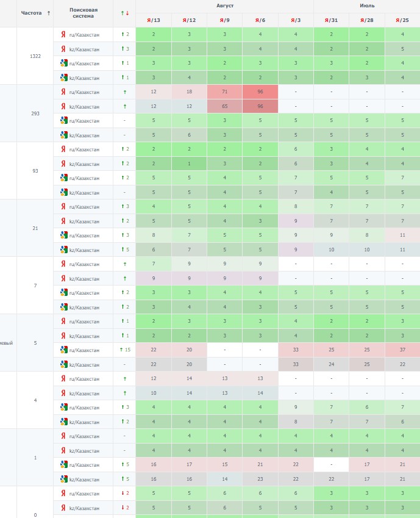420x518 pixels.
Task: Click the ↑ 15 change cell
Action: click(125, 350)
